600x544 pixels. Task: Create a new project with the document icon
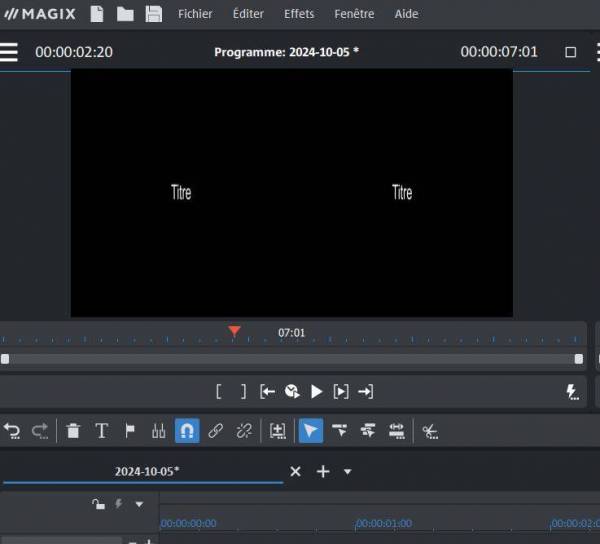click(x=97, y=14)
